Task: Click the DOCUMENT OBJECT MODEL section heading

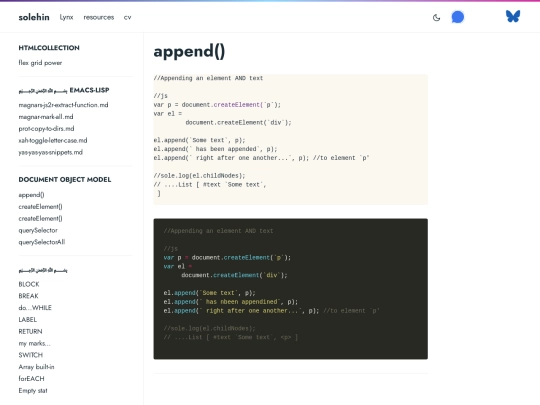Action: point(65,179)
